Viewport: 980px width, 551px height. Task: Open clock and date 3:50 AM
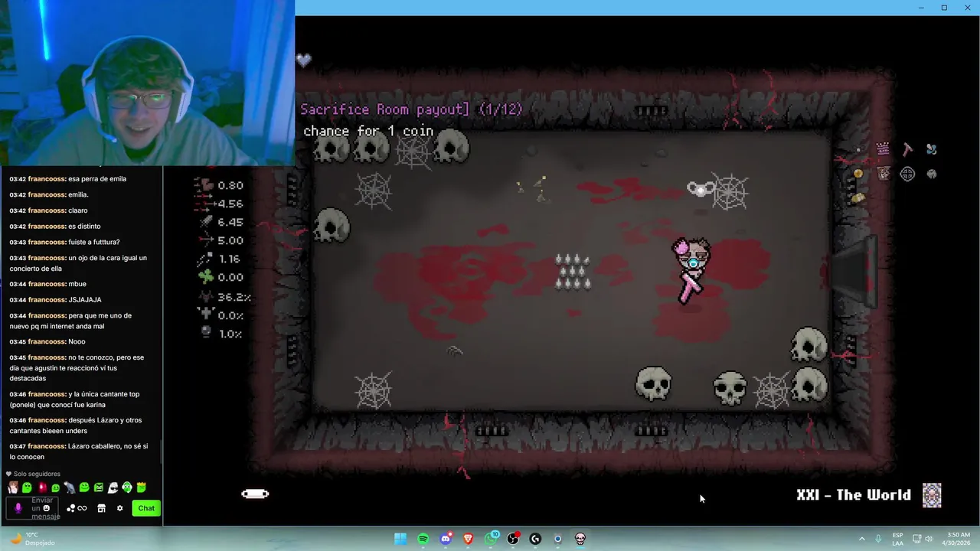click(958, 539)
